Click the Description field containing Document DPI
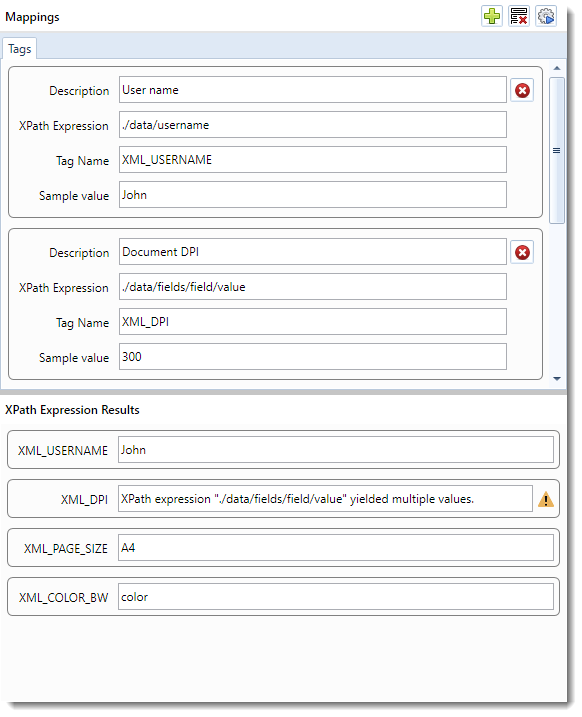Image resolution: width=582 pixels, height=717 pixels. point(313,251)
